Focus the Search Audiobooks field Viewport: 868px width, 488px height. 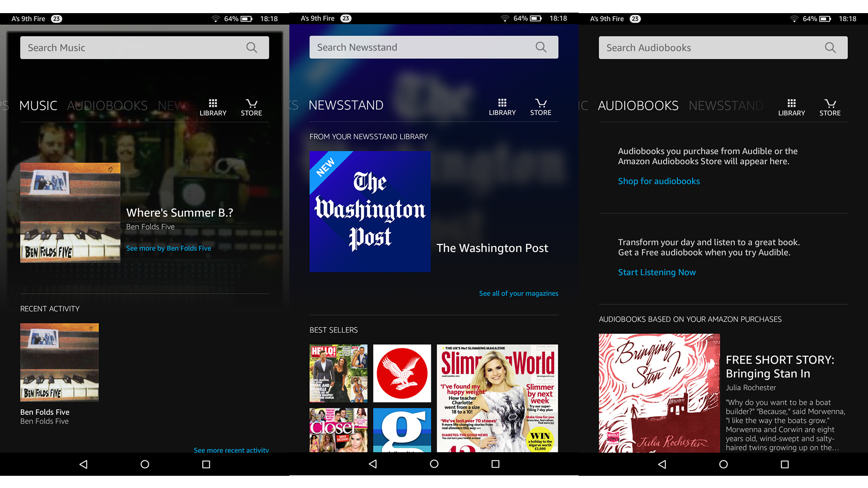(723, 47)
